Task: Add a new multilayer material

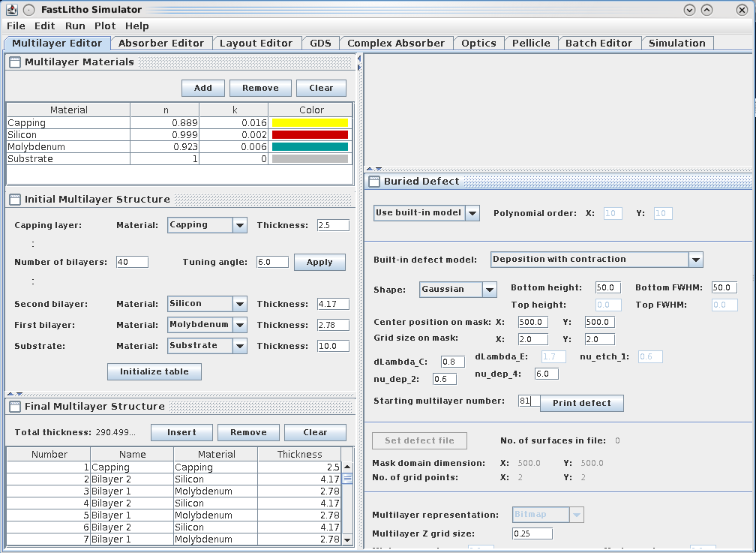Action: click(202, 88)
